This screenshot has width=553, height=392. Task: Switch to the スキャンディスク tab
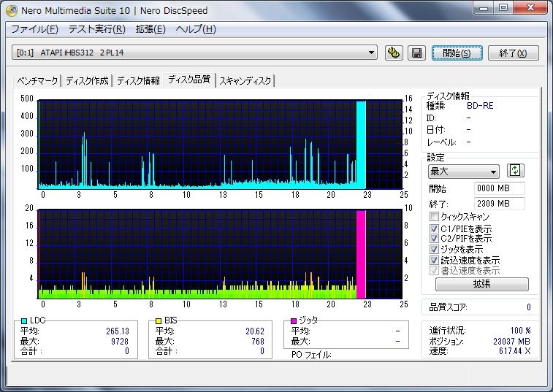pyautogui.click(x=245, y=81)
